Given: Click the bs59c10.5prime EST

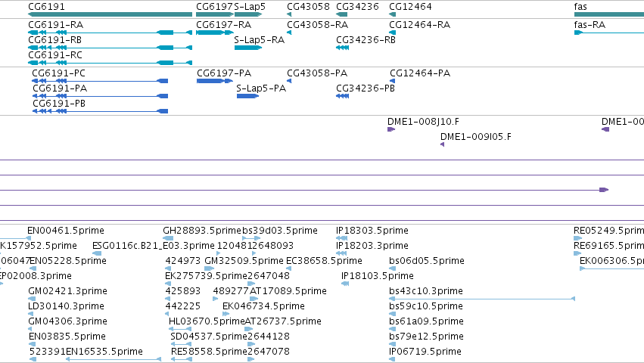Looking at the screenshot, I should (x=392, y=314).
